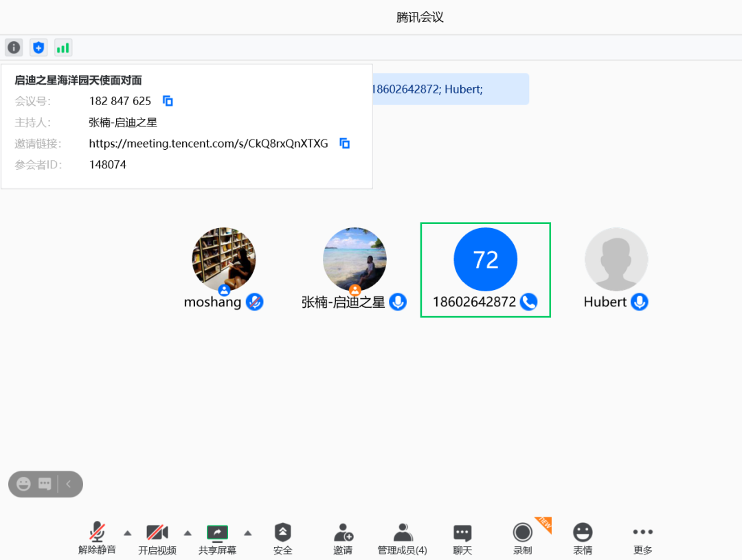This screenshot has width=742, height=560.
Task: Start recording with 录制
Action: [x=522, y=538]
